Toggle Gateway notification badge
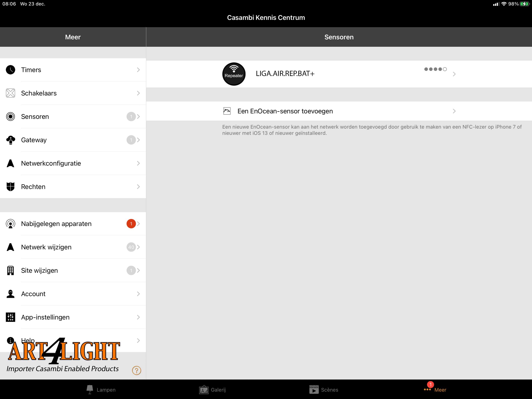532x399 pixels. [x=131, y=139]
